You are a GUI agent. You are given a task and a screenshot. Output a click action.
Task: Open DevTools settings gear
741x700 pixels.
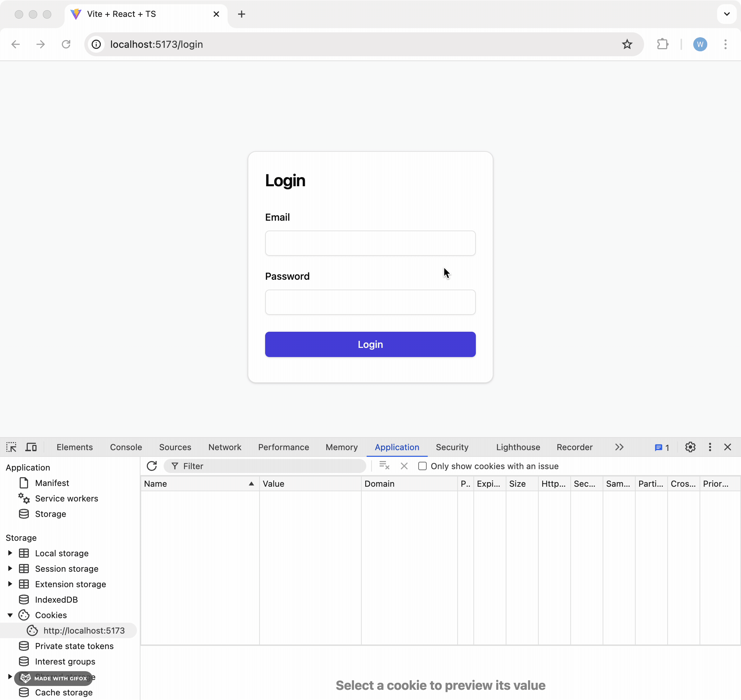point(690,447)
